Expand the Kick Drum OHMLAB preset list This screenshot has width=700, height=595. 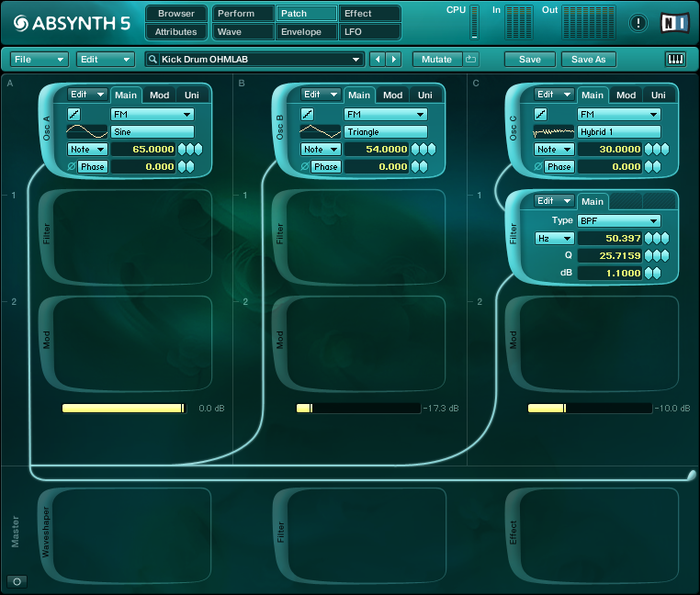(x=356, y=60)
